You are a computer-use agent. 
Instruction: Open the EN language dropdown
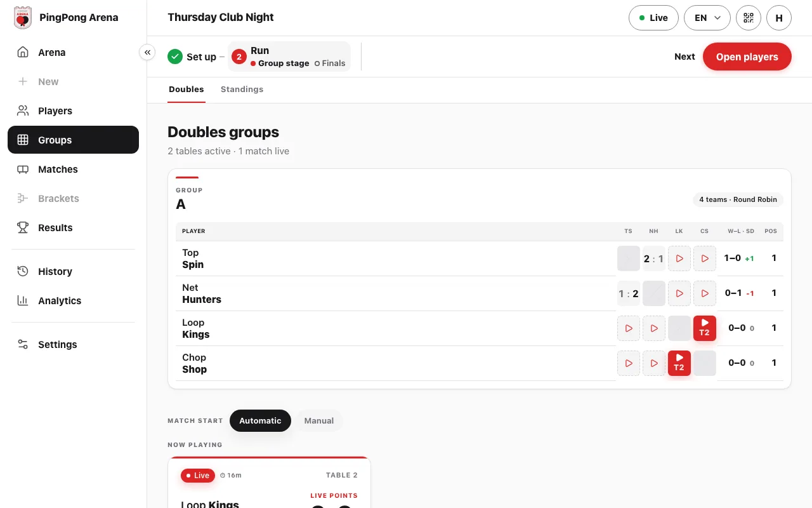(x=707, y=18)
